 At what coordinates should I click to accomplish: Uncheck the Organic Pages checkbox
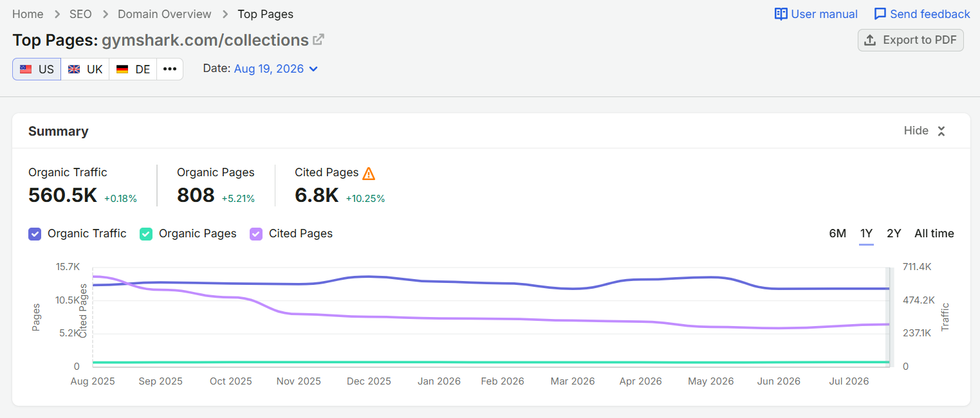(x=146, y=234)
